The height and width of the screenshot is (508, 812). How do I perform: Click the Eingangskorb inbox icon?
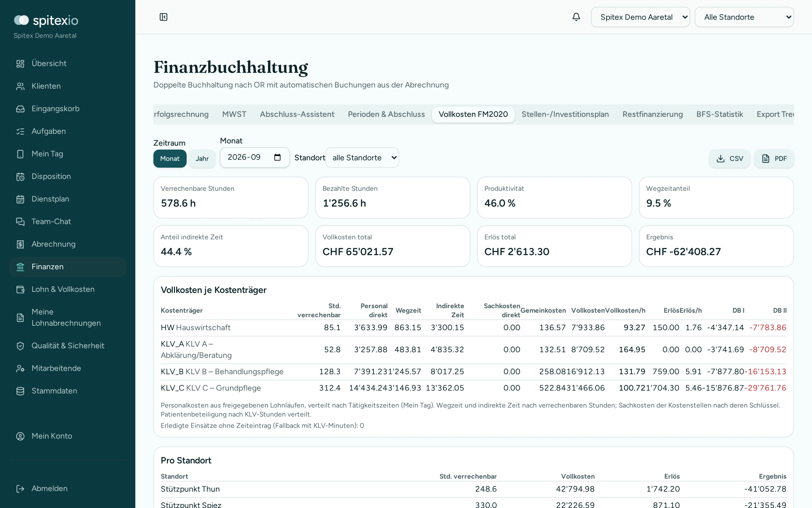tap(20, 109)
